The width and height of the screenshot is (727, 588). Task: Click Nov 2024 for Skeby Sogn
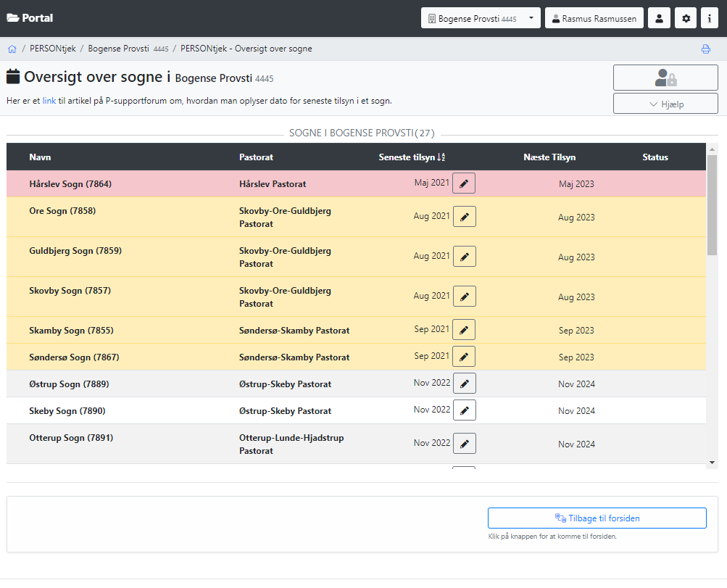(x=576, y=411)
